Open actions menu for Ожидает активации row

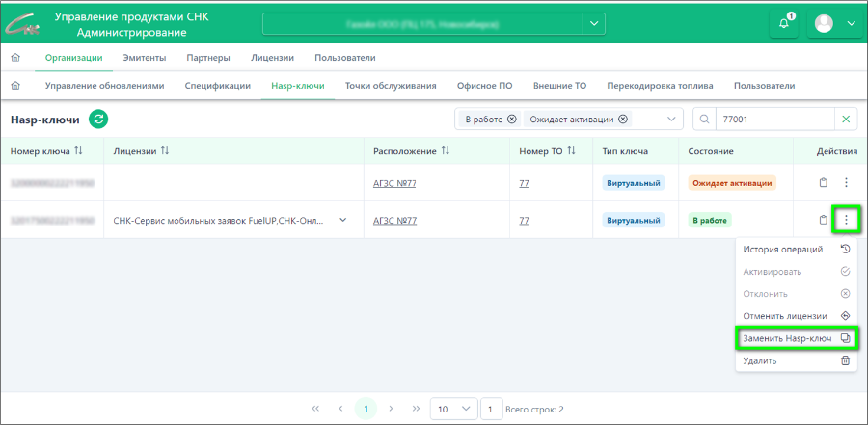(x=846, y=183)
